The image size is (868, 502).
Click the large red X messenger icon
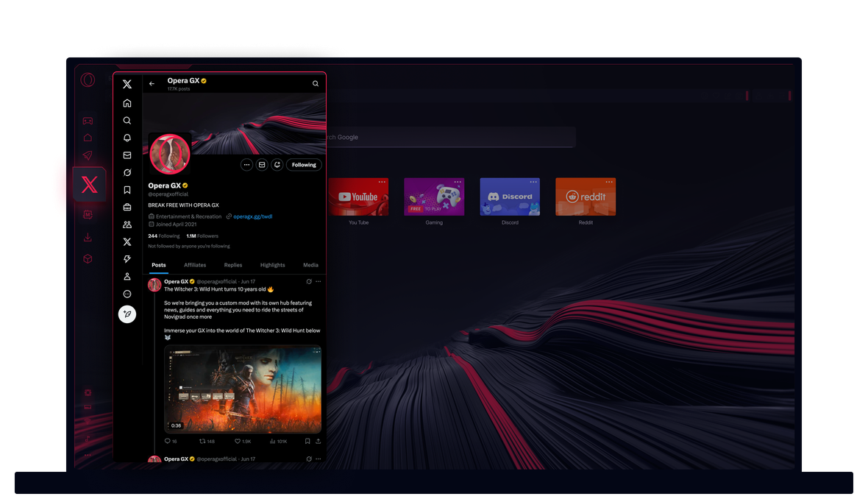click(x=89, y=185)
